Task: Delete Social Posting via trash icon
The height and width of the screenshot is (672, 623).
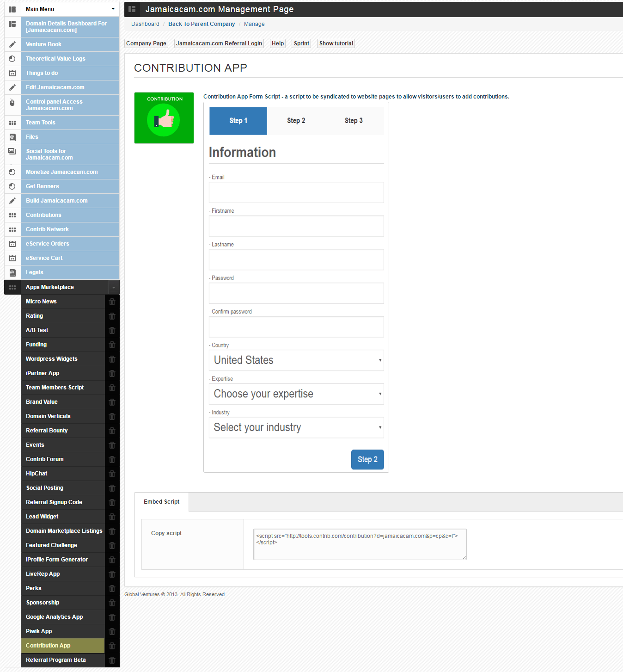Action: [x=112, y=488]
